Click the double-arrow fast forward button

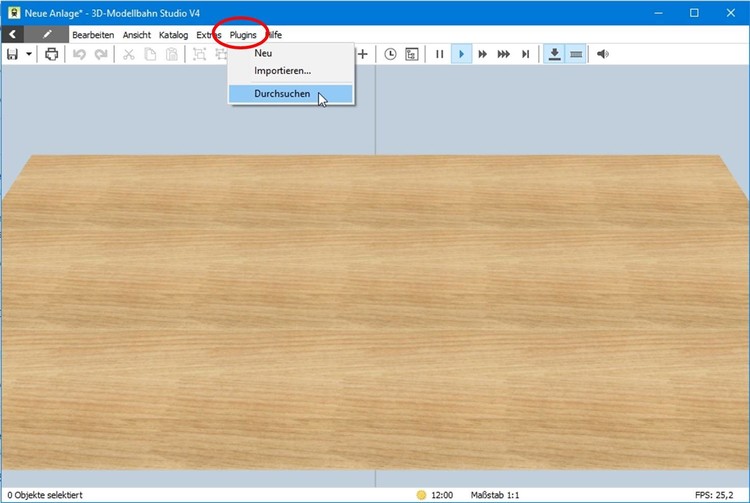[x=483, y=54]
